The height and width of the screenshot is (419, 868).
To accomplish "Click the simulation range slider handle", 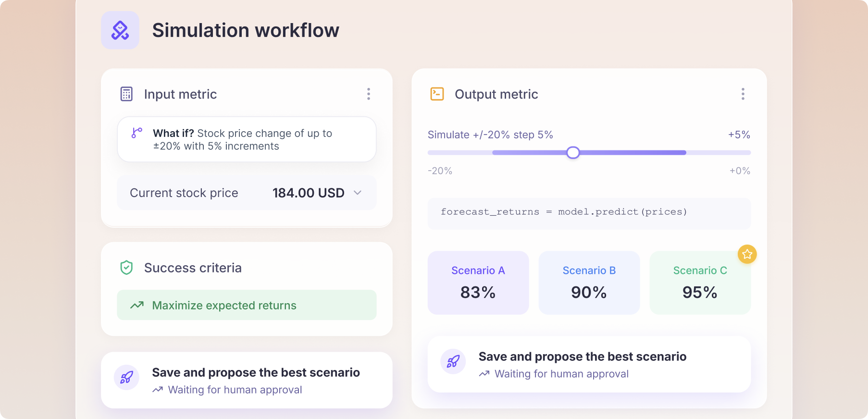I will point(573,153).
